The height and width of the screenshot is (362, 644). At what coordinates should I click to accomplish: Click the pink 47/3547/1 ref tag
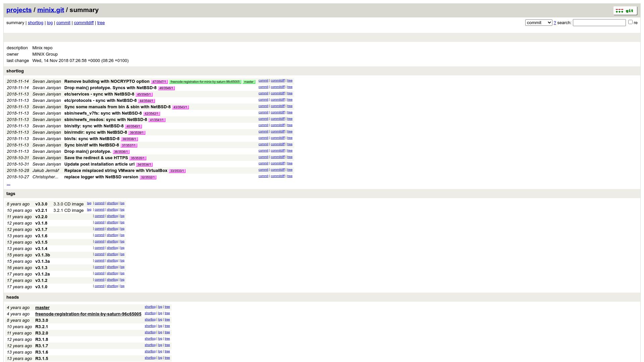(159, 82)
